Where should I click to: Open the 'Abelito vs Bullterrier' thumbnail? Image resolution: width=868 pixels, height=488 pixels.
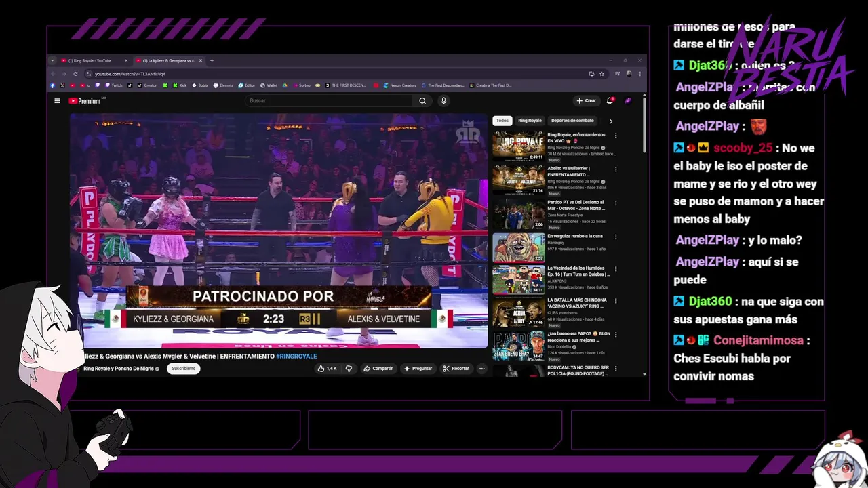pos(519,180)
